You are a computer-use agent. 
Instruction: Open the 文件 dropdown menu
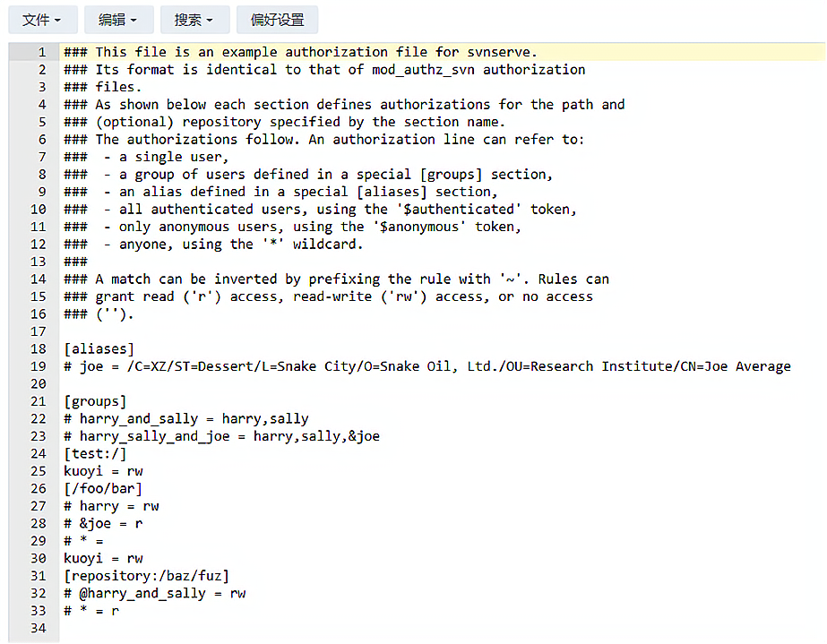43,20
